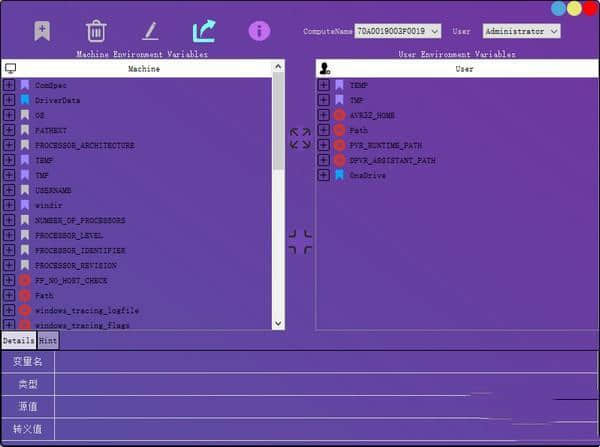Image resolution: width=600 pixels, height=447 pixels.
Task: Click the Machine column header
Action: [143, 69]
